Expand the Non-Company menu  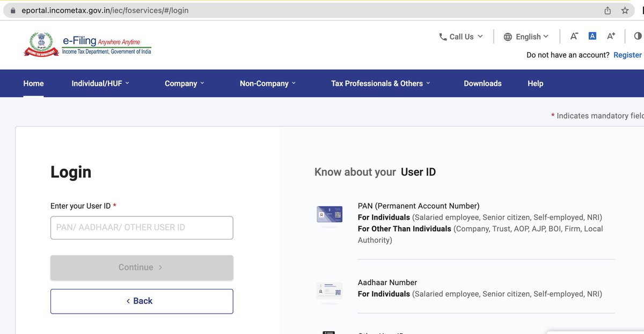(268, 83)
